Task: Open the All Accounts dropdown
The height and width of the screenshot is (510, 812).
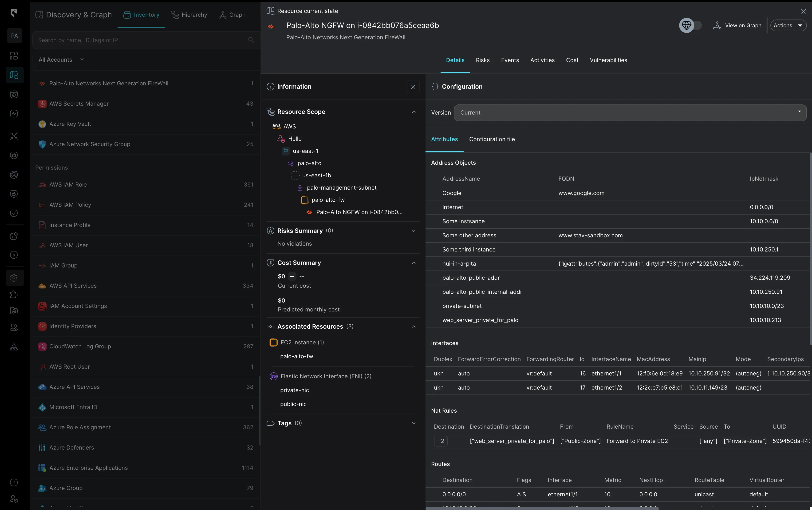Action: [61, 60]
